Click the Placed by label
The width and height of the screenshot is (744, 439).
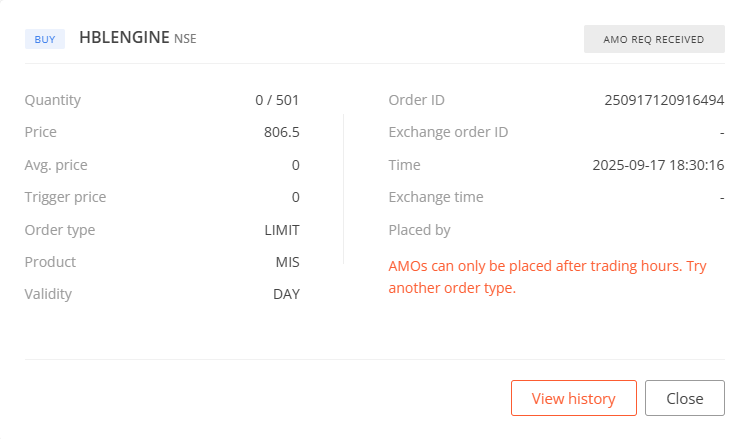pyautogui.click(x=419, y=230)
